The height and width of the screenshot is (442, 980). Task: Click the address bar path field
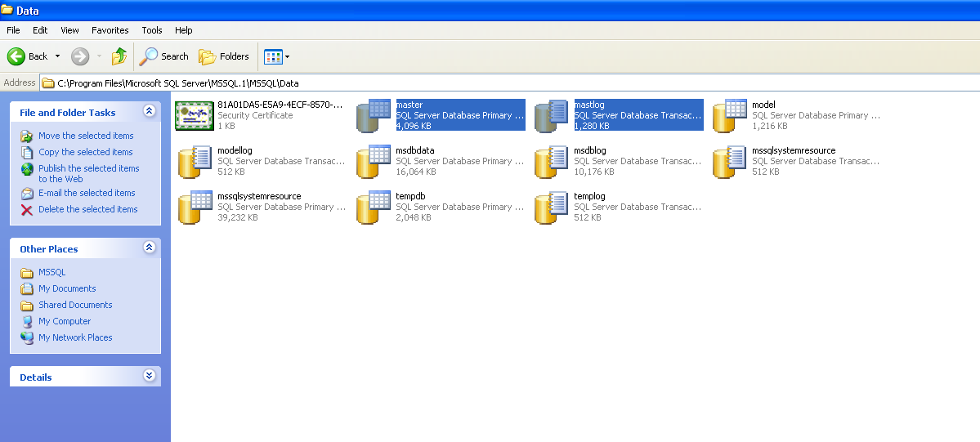click(x=510, y=83)
